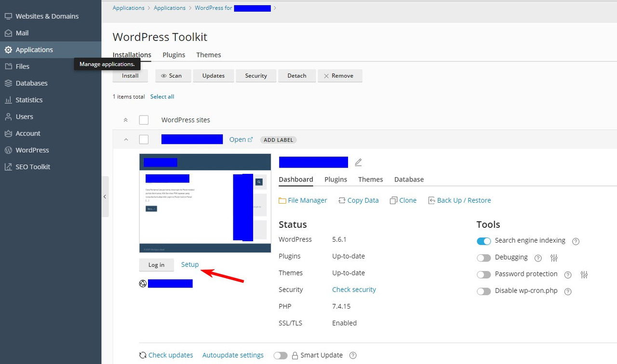The width and height of the screenshot is (617, 364).
Task: Click Check updates link
Action: click(166, 355)
